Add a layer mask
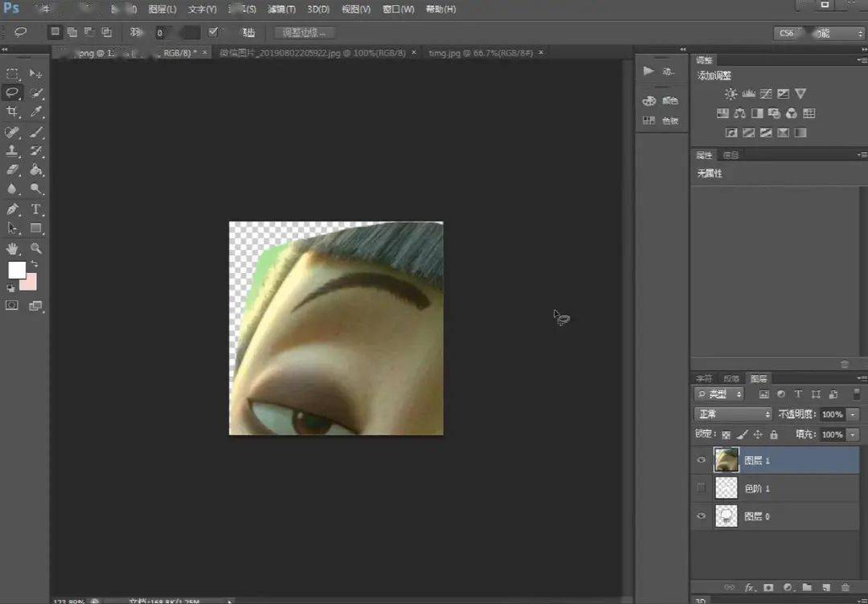 tap(768, 587)
